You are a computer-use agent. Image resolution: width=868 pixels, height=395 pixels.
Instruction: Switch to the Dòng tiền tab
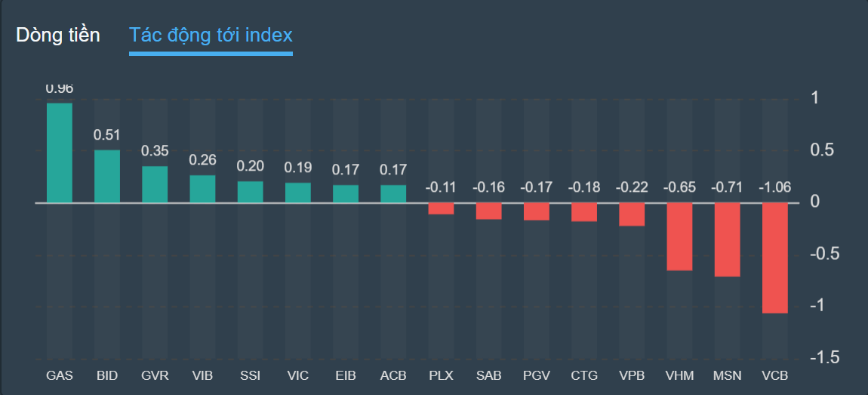pos(58,35)
